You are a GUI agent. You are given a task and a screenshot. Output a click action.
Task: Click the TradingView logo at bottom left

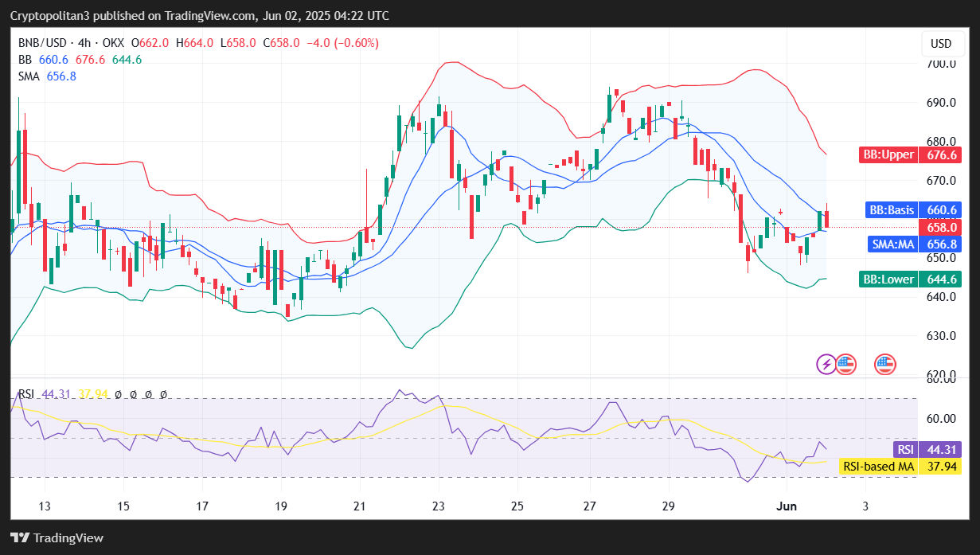pos(57,537)
